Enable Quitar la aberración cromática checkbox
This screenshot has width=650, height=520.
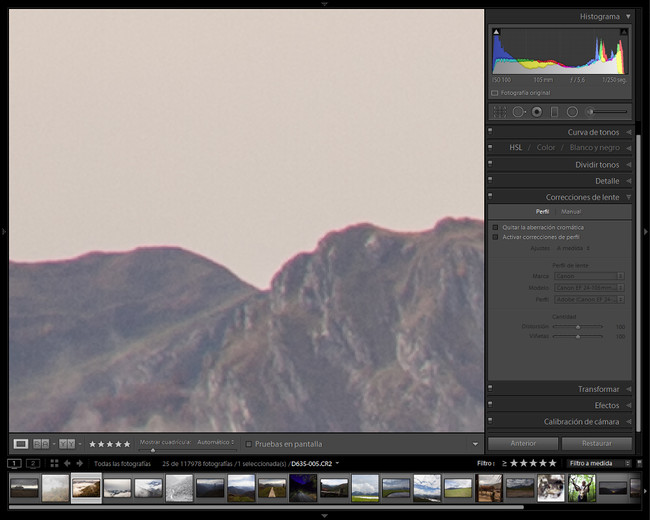[x=495, y=227]
